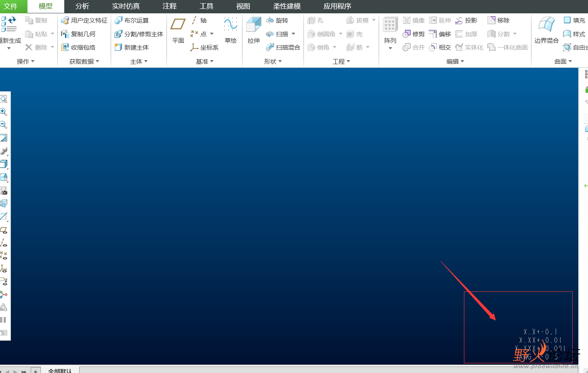Click 布尔运算 (Boolean Operations)
588x373 pixels.
click(132, 21)
